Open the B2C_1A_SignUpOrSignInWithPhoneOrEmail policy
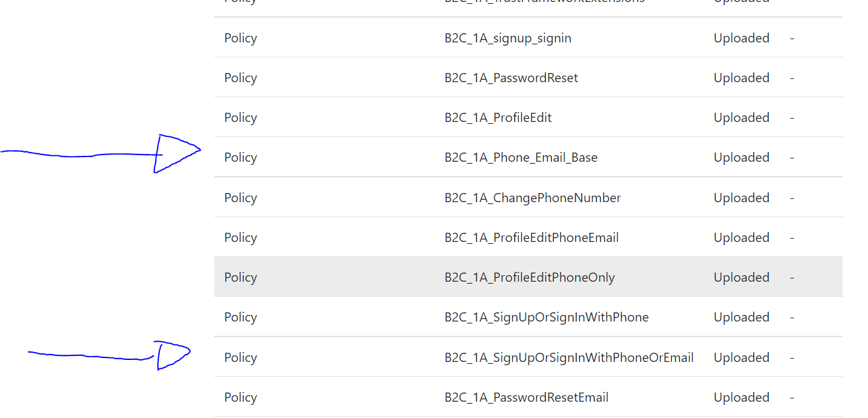 [570, 357]
